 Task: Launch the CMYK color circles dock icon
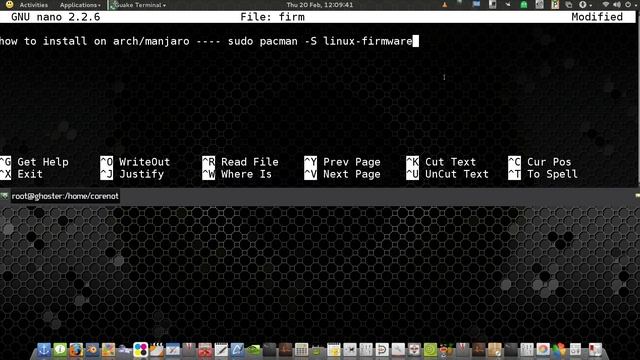pos(140,349)
